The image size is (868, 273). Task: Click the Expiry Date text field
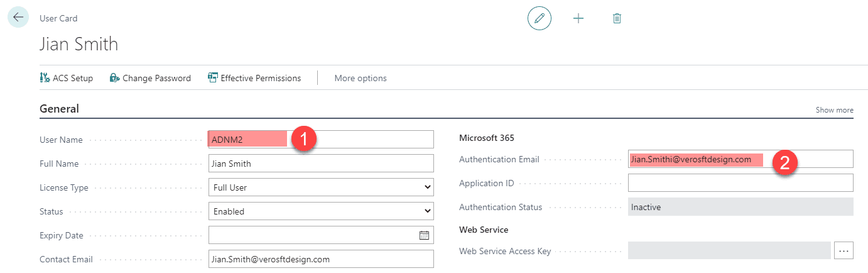pos(313,235)
